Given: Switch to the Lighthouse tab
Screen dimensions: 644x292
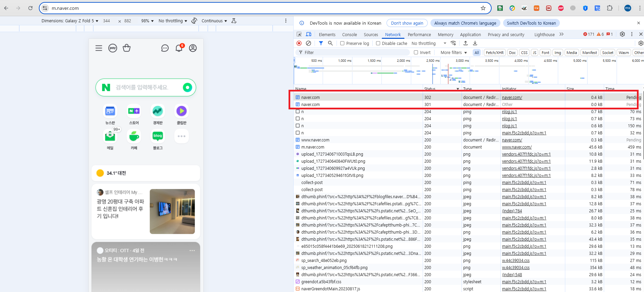Looking at the screenshot, I should [x=544, y=34].
